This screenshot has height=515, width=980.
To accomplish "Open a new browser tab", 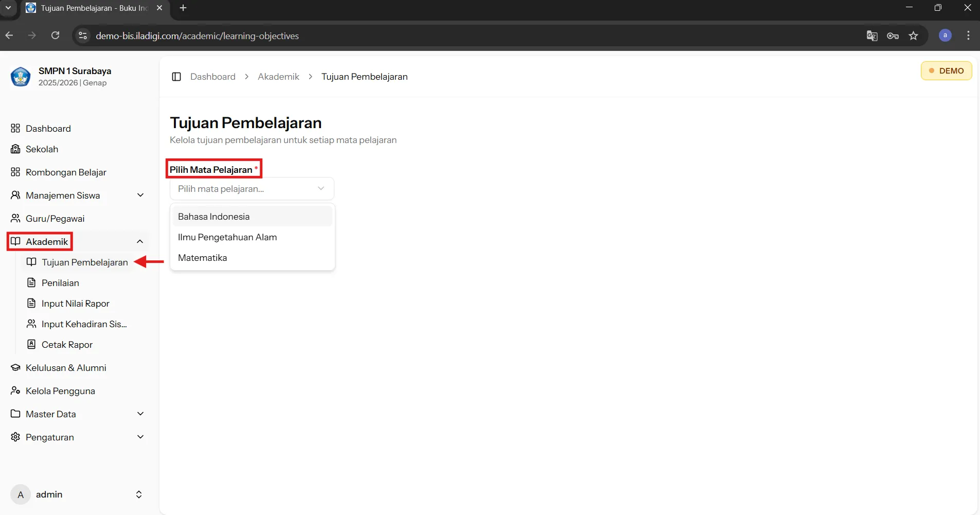I will coord(183,8).
